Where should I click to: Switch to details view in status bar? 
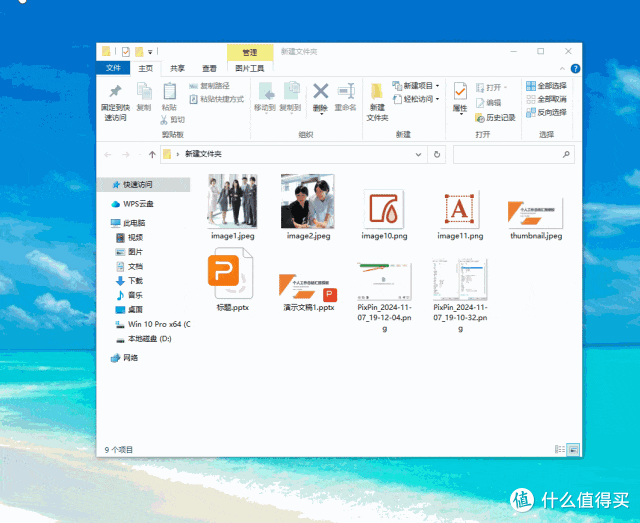[x=560, y=450]
